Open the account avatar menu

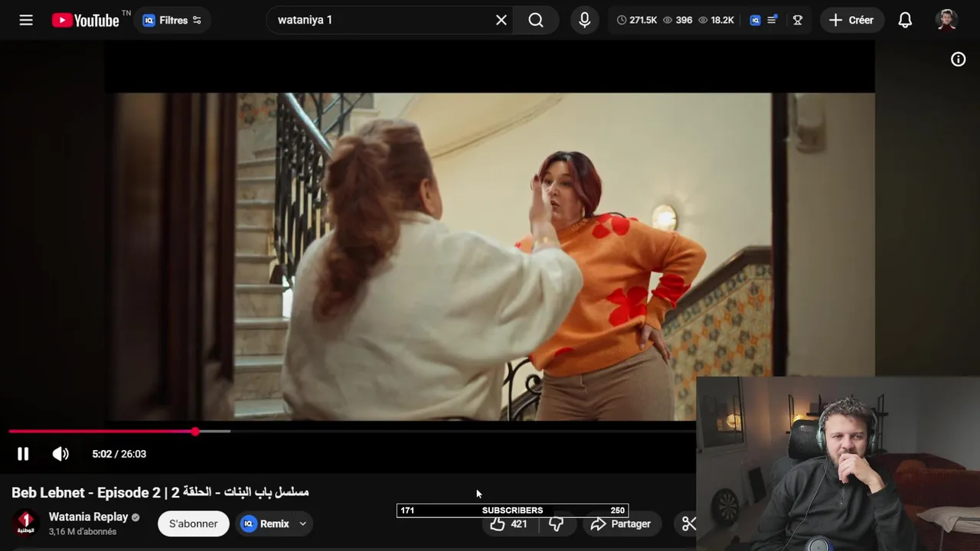point(947,20)
